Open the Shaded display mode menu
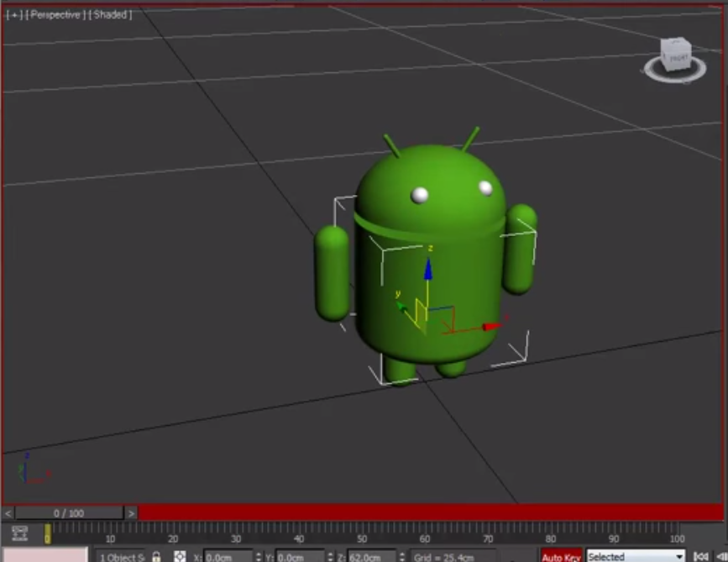Screen dimensions: 728x562 coord(111,15)
